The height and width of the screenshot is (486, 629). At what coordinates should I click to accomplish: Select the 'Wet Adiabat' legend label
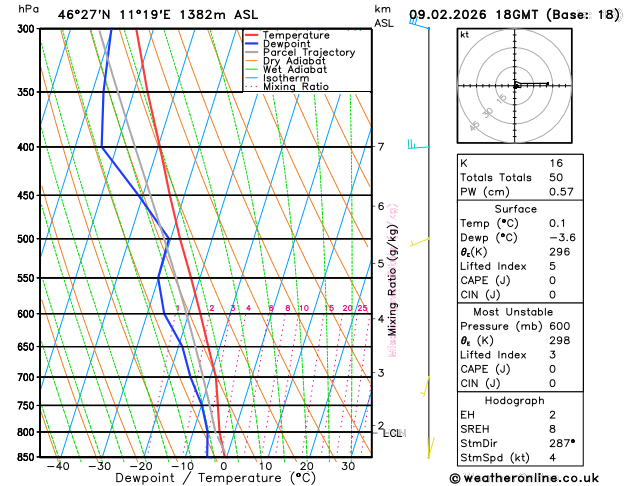(295, 69)
